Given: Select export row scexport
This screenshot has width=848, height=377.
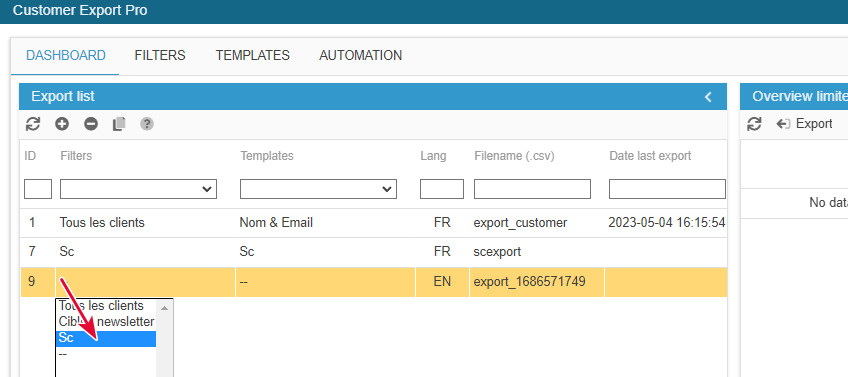Looking at the screenshot, I should tap(374, 252).
